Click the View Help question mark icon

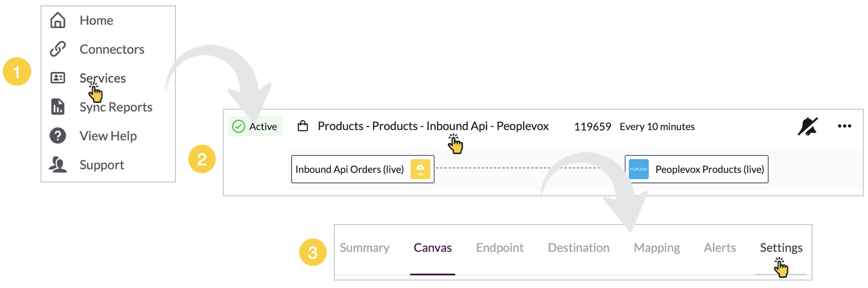58,135
